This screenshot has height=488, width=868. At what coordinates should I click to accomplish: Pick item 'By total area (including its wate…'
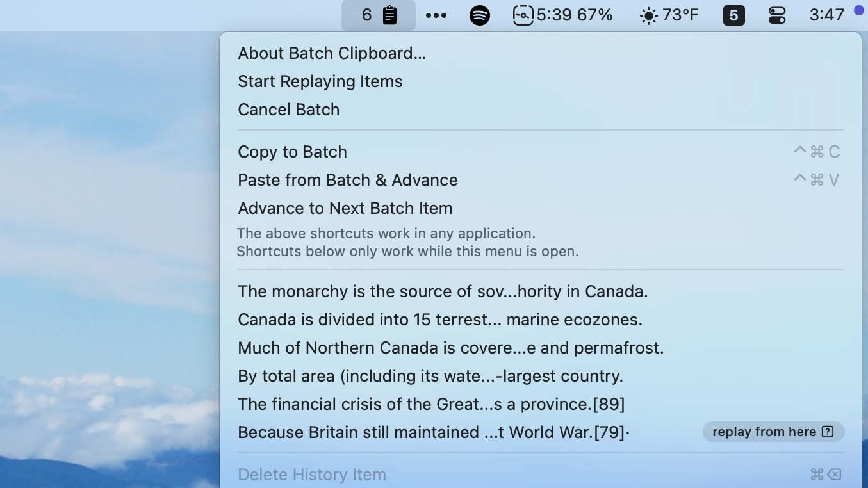pos(541,376)
